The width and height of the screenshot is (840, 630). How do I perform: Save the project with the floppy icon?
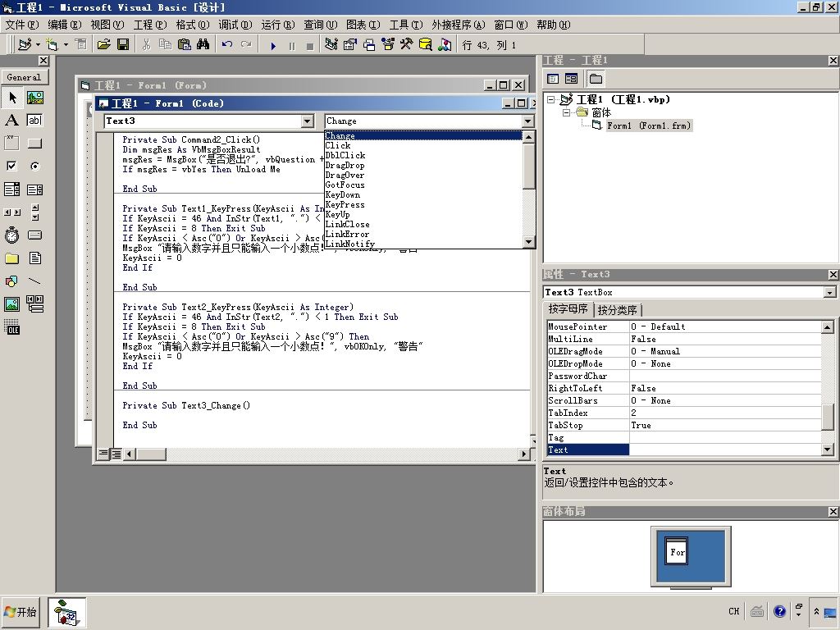pos(123,44)
